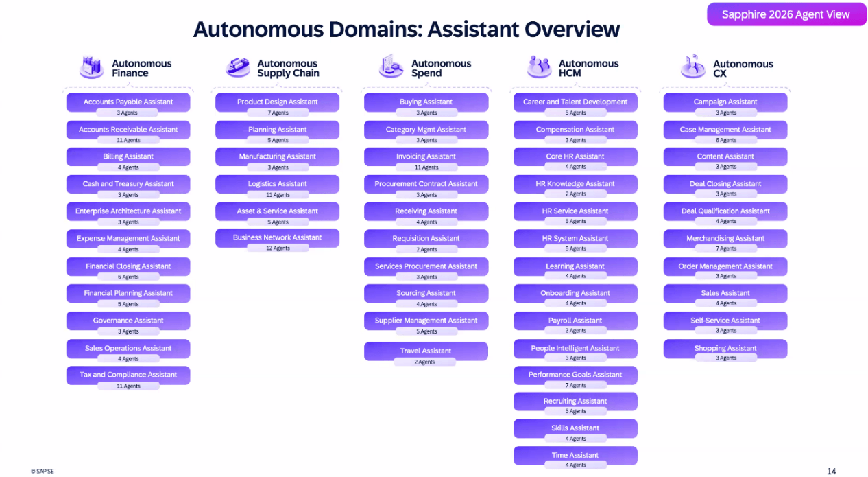The width and height of the screenshot is (868, 477).
Task: Open the Learning Assistant card
Action: tap(575, 266)
